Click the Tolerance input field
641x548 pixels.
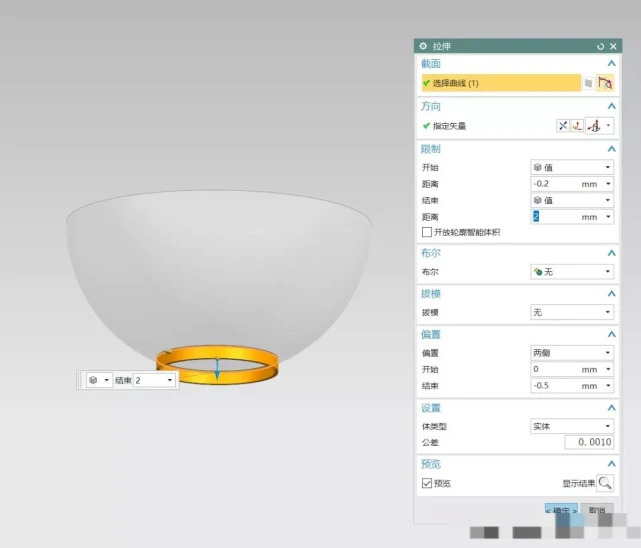589,442
